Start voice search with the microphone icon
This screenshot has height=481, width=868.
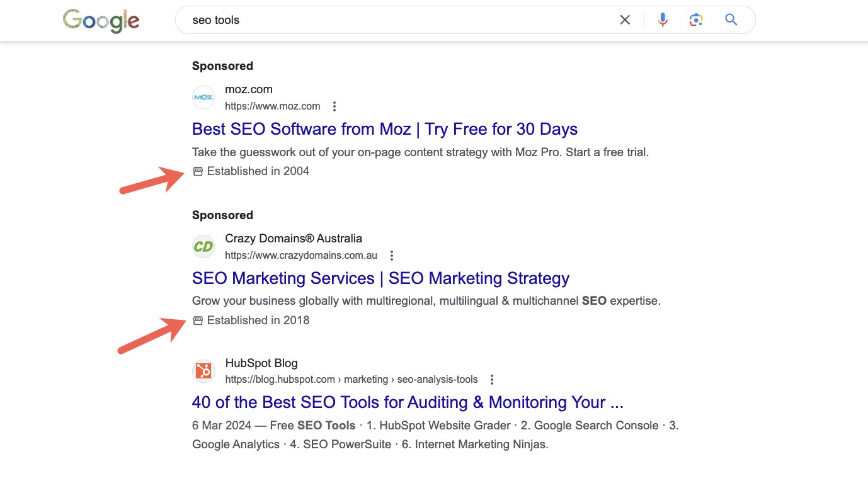coord(663,20)
